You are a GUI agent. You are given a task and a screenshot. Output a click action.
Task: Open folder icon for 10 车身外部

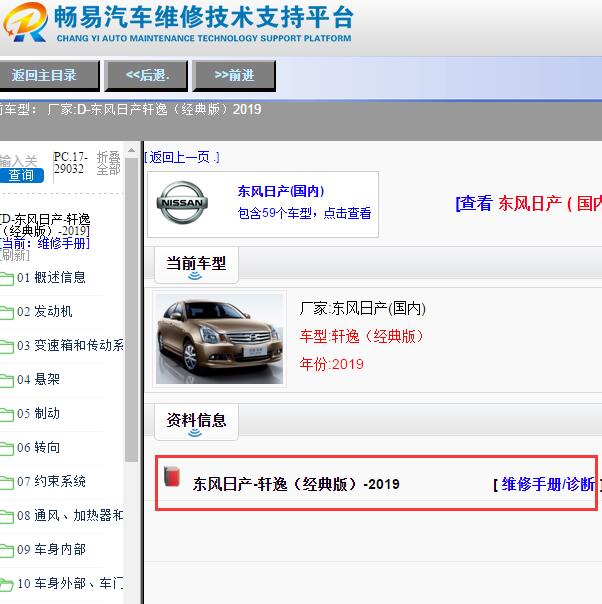point(7,584)
